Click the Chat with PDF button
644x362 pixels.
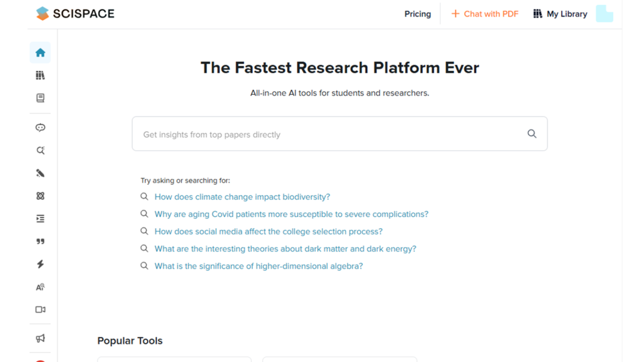point(485,14)
